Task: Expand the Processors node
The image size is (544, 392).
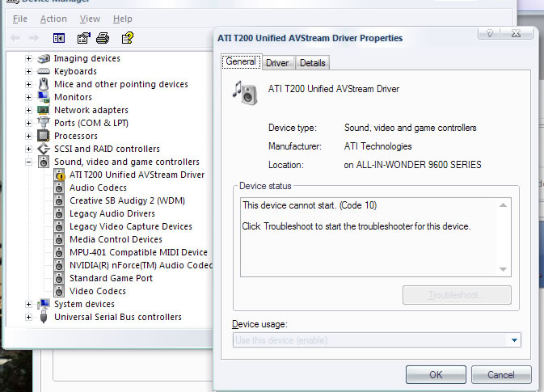Action: [29, 136]
